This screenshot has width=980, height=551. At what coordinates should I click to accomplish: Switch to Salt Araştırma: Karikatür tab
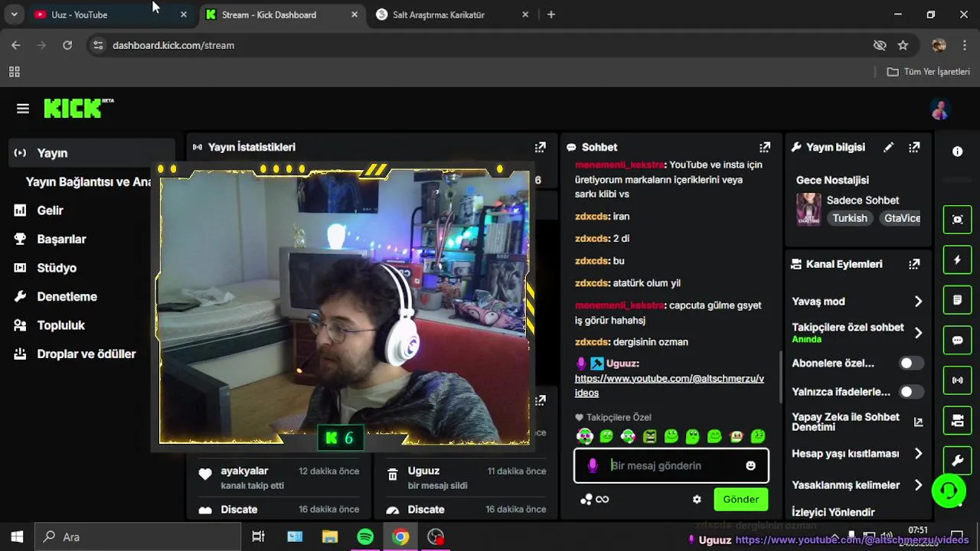click(x=453, y=15)
